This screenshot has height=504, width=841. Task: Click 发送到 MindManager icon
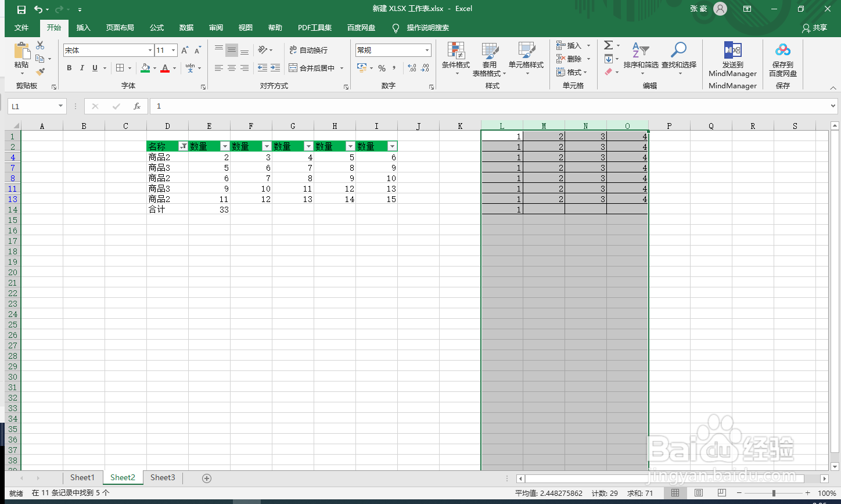tap(733, 59)
